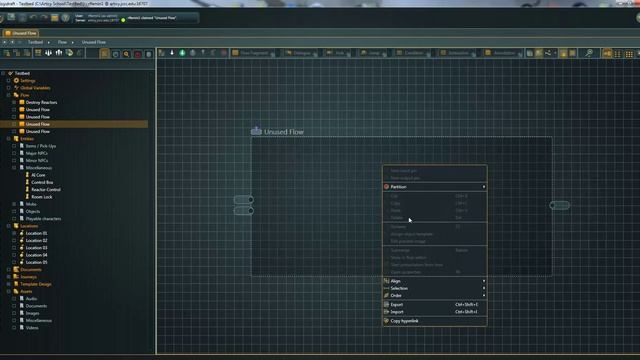Select Template Design in the navigator
This screenshot has width=640, height=360.
pyautogui.click(x=36, y=284)
